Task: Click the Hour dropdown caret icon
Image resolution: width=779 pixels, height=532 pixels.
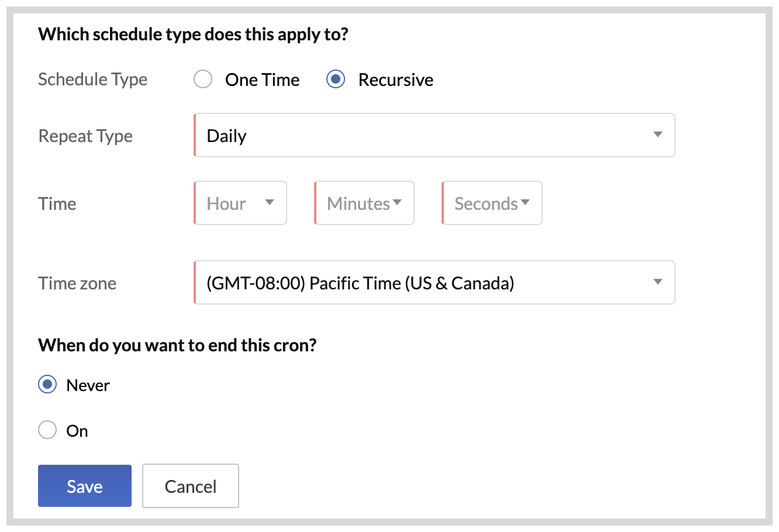Action: (270, 203)
